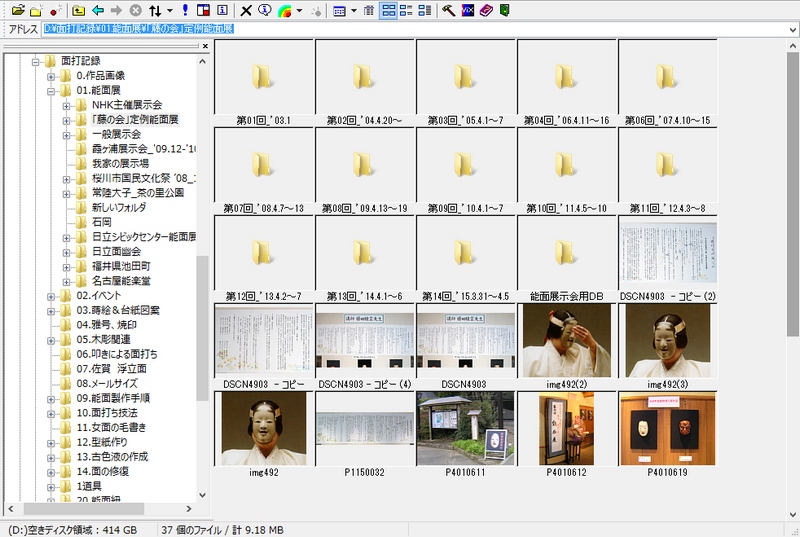
Task: Open help with the purple book icon
Action: tap(486, 10)
